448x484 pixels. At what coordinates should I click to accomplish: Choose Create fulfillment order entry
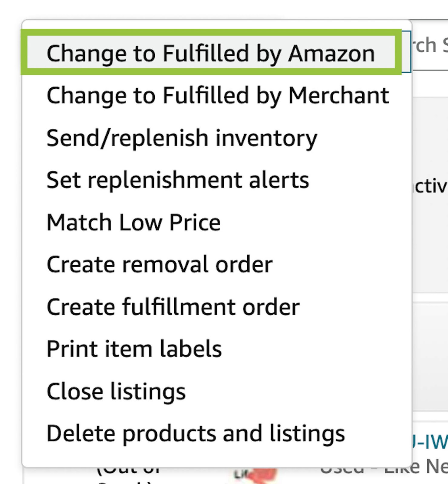point(173,307)
